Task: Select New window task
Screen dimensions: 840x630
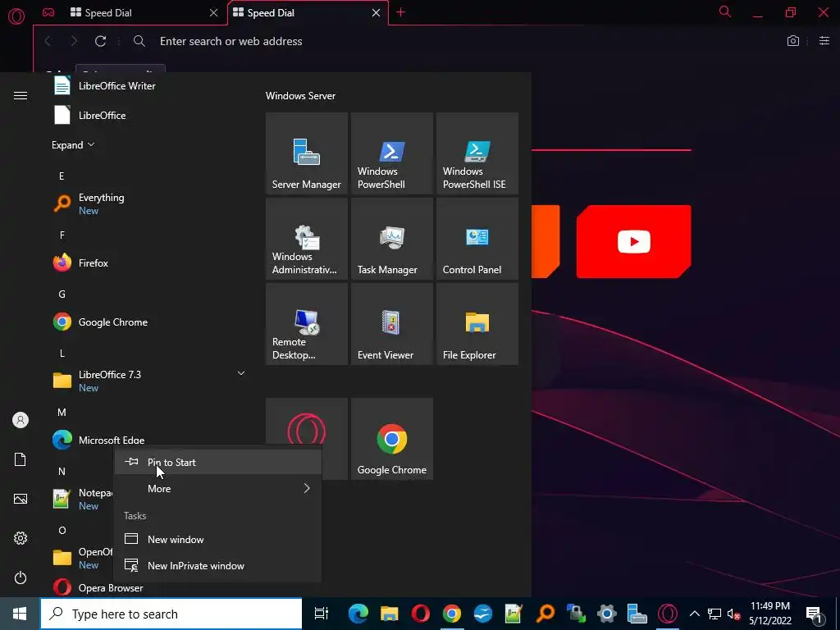Action: point(218,540)
